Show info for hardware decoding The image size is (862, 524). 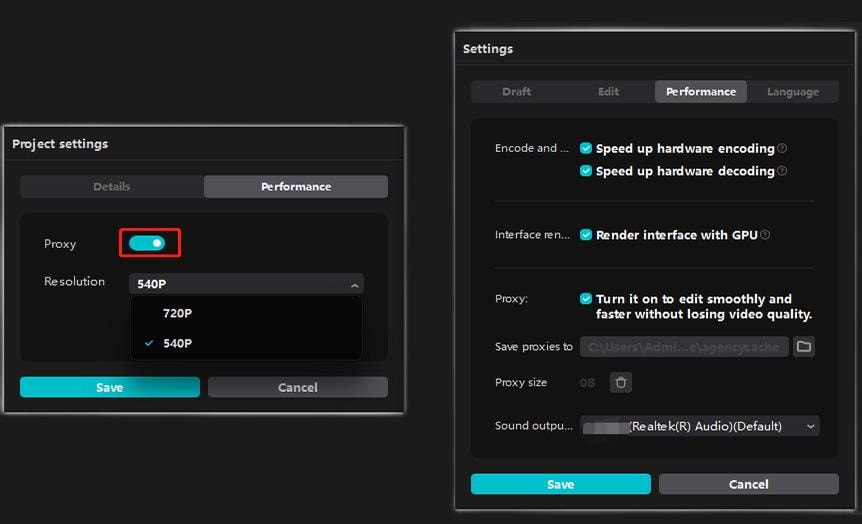pos(782,170)
